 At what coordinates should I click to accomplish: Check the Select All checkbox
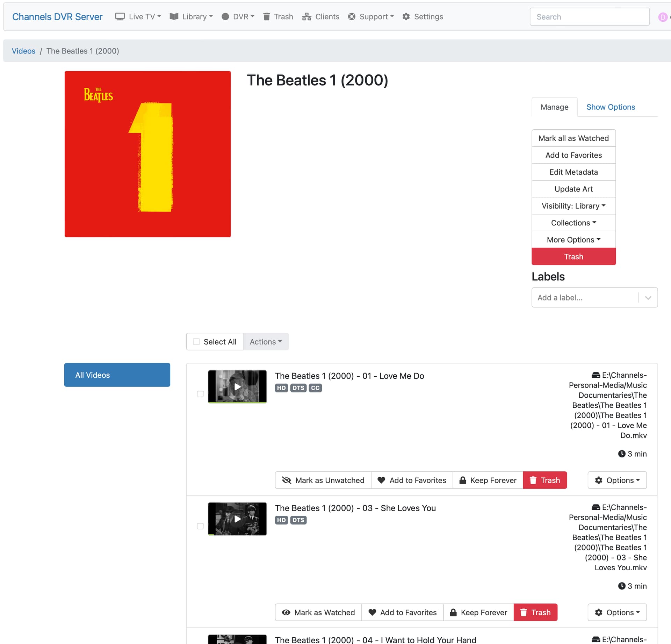coord(196,341)
